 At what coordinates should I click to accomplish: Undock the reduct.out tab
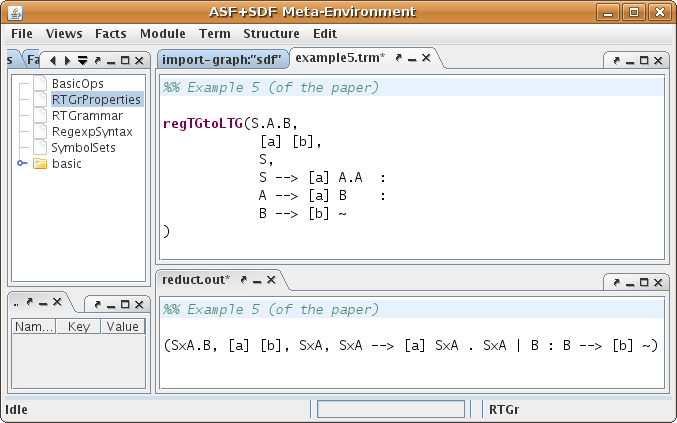(x=244, y=280)
